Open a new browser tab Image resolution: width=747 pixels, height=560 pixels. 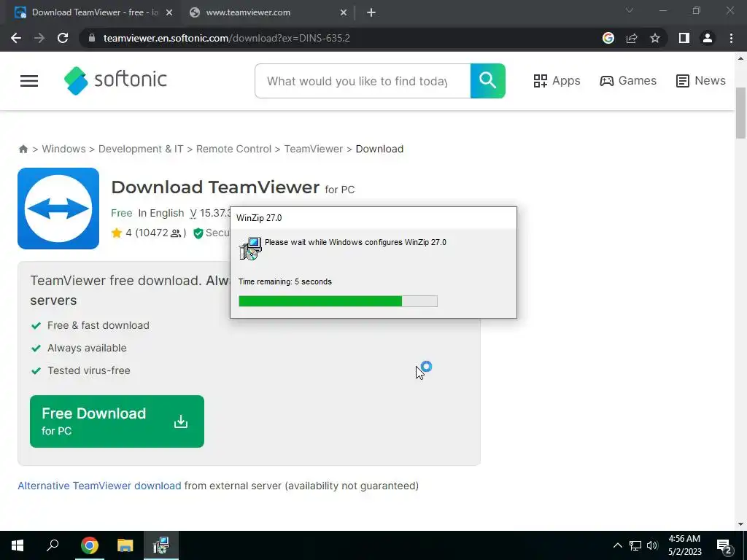coord(371,12)
